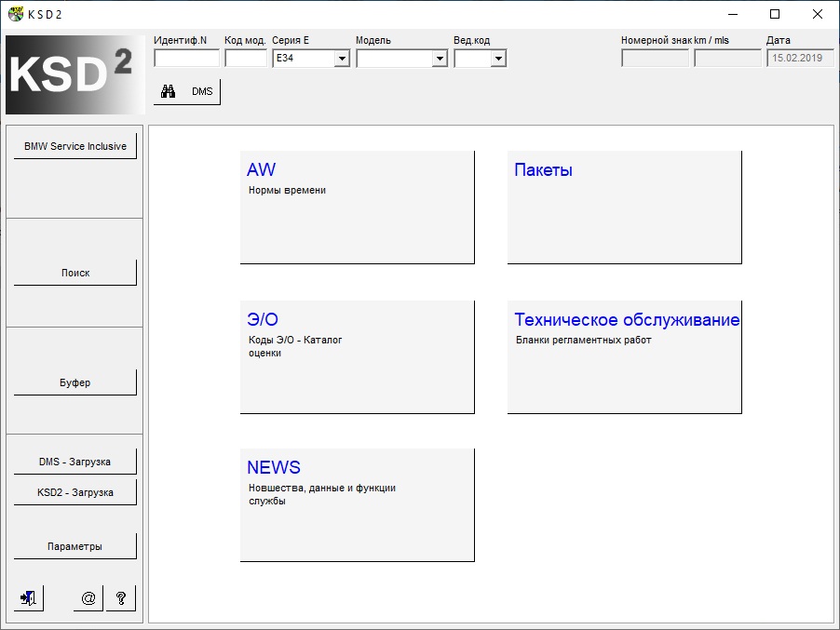Open the Пакеты section tile
This screenshot has height=630, width=840.
pos(624,208)
